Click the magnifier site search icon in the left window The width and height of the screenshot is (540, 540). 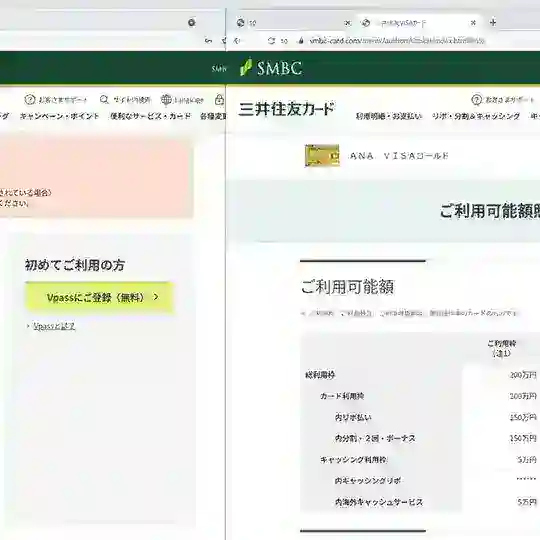click(x=104, y=100)
